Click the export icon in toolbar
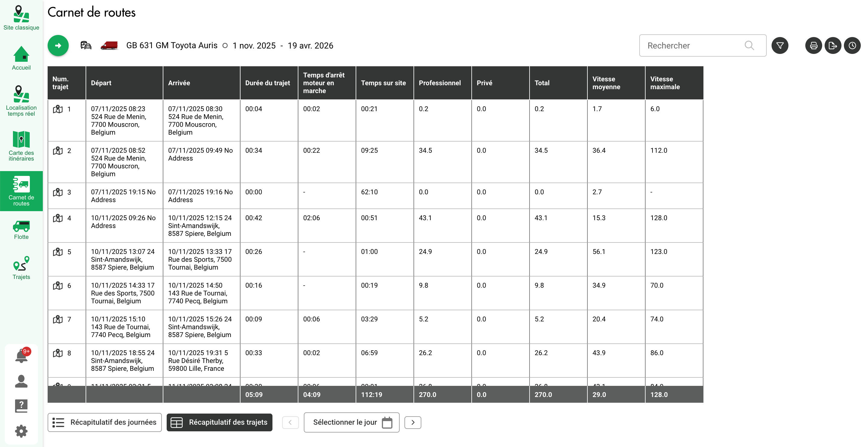Image resolution: width=868 pixels, height=447 pixels. point(833,45)
